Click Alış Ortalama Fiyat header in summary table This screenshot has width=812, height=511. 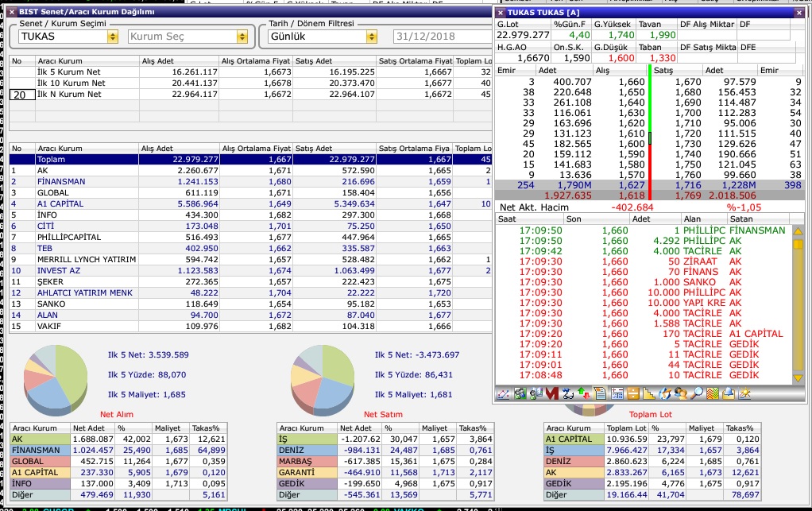coord(256,61)
